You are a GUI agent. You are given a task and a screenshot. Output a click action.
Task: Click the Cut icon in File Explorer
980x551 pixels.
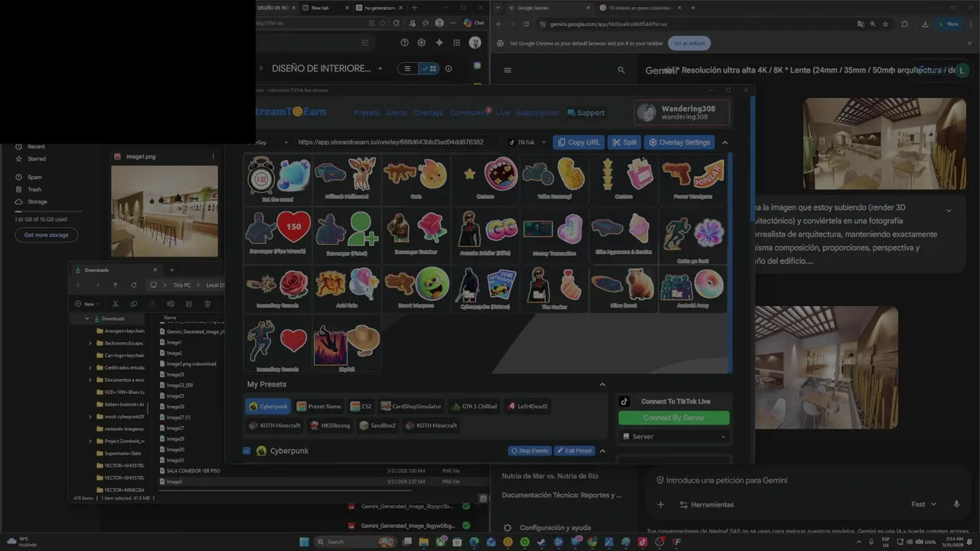[x=116, y=304]
